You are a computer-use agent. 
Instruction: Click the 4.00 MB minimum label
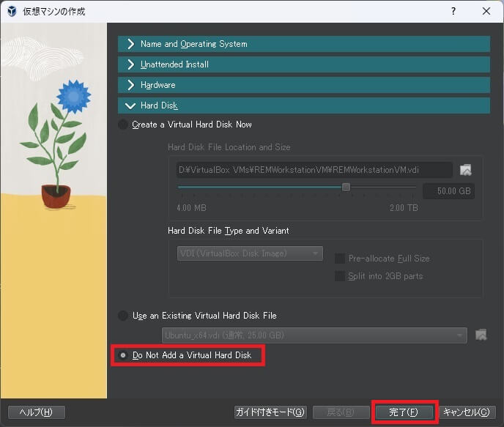click(x=191, y=208)
